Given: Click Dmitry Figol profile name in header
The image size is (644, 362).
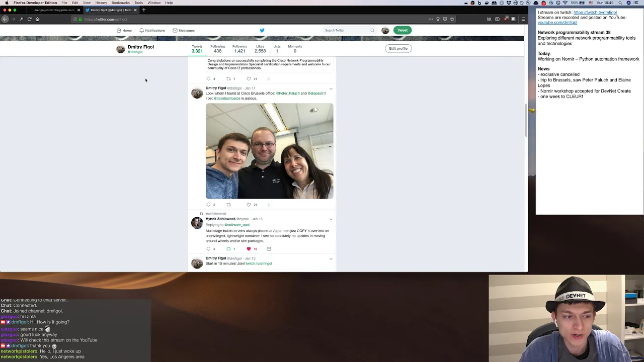Looking at the screenshot, I should pos(141,47).
